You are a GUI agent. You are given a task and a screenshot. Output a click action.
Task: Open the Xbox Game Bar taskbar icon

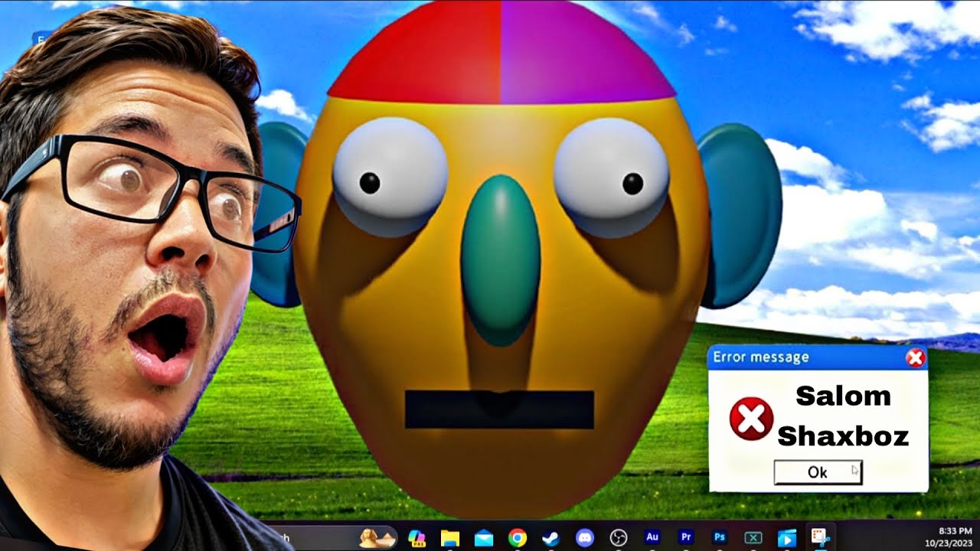click(x=753, y=538)
